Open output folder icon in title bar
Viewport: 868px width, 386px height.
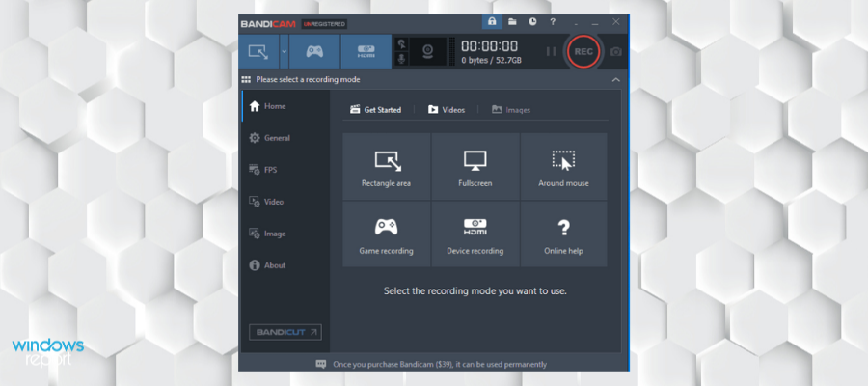[x=513, y=21]
